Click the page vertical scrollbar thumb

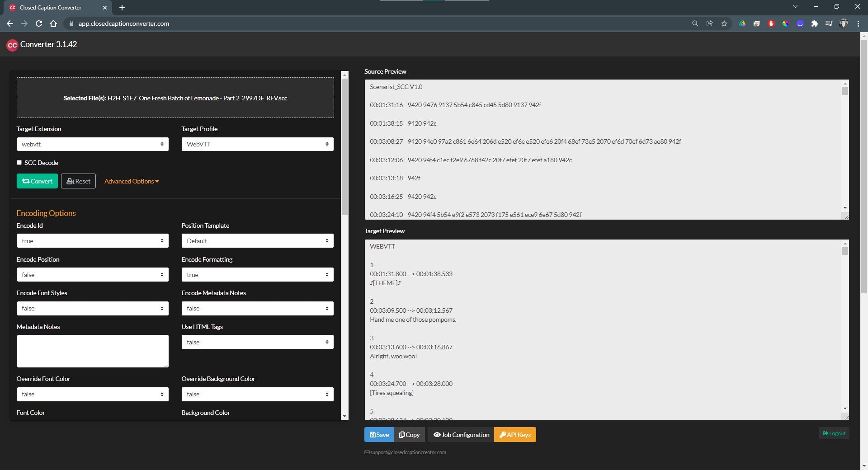click(864, 166)
